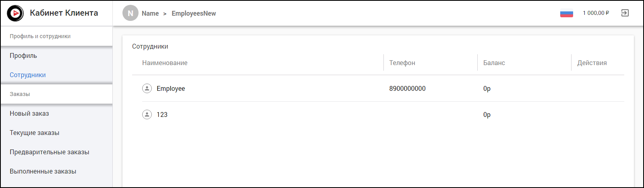The width and height of the screenshot is (644, 188).
Task: Go to Текущие заказы
Action: click(x=35, y=133)
